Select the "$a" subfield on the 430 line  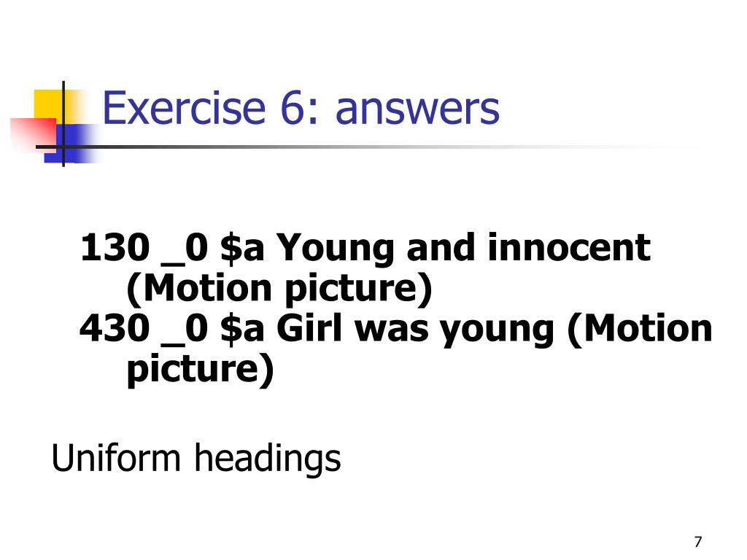point(242,330)
